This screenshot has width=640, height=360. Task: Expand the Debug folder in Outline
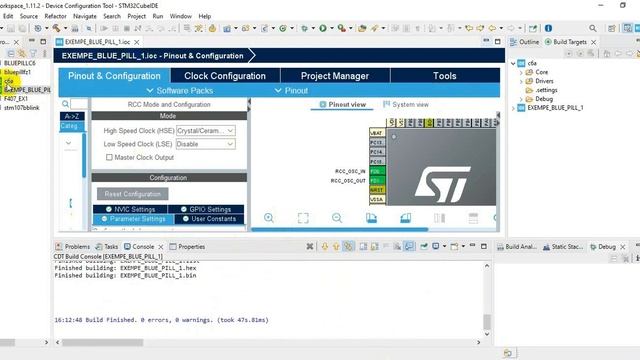pos(521,99)
